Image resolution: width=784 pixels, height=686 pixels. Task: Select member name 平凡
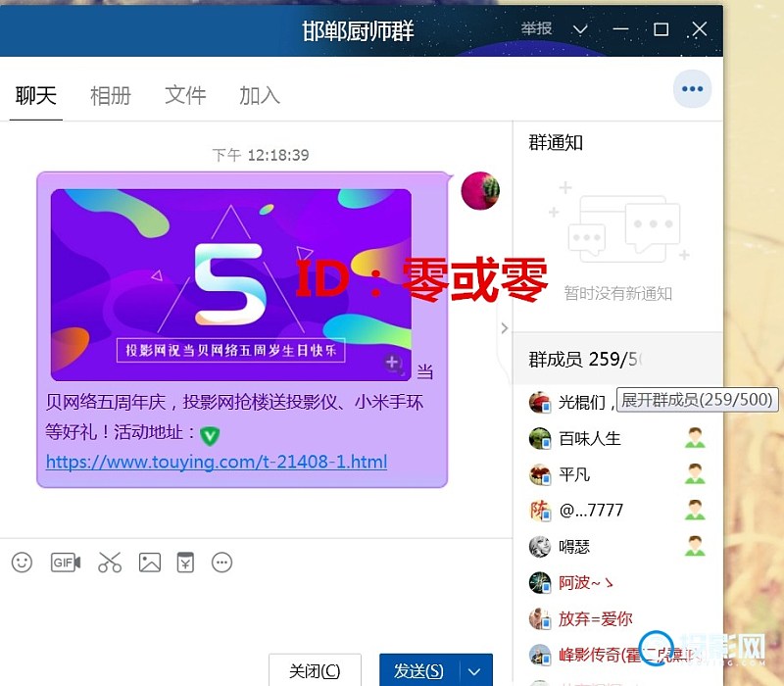[574, 474]
